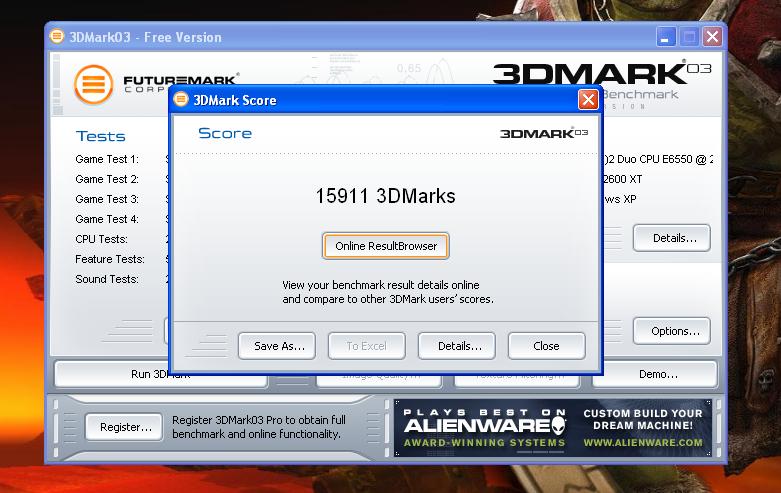Click the Game Test 4 label
The width and height of the screenshot is (781, 493).
[107, 219]
